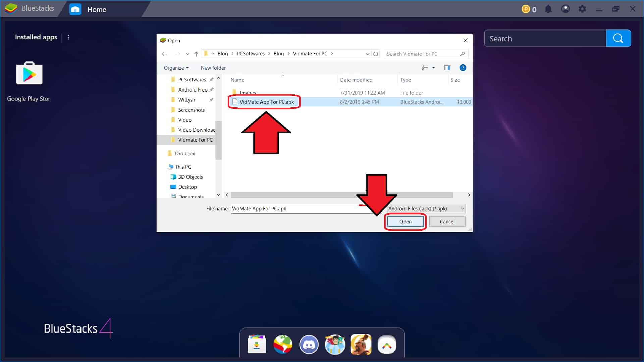
Task: Click Blog breadcrumb chevron before PCSoftwares
Action: click(x=232, y=54)
